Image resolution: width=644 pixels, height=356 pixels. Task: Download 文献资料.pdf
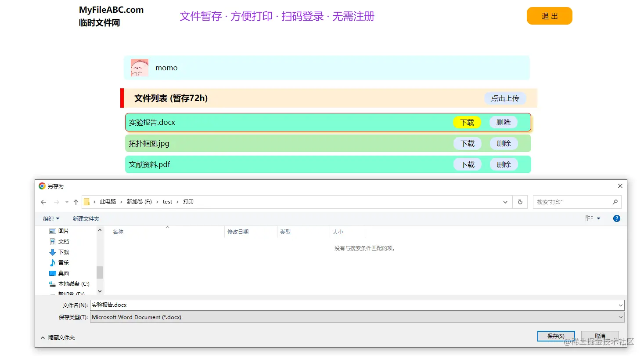click(468, 164)
